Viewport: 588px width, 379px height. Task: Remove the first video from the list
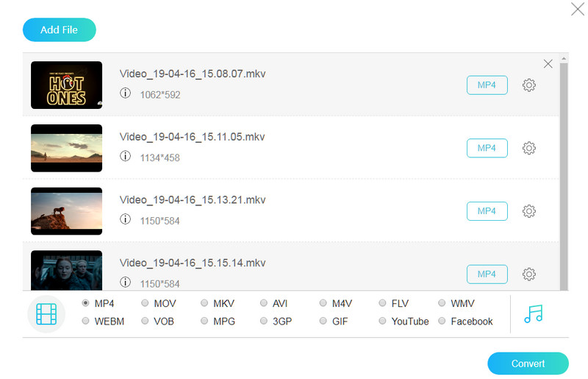pyautogui.click(x=548, y=64)
